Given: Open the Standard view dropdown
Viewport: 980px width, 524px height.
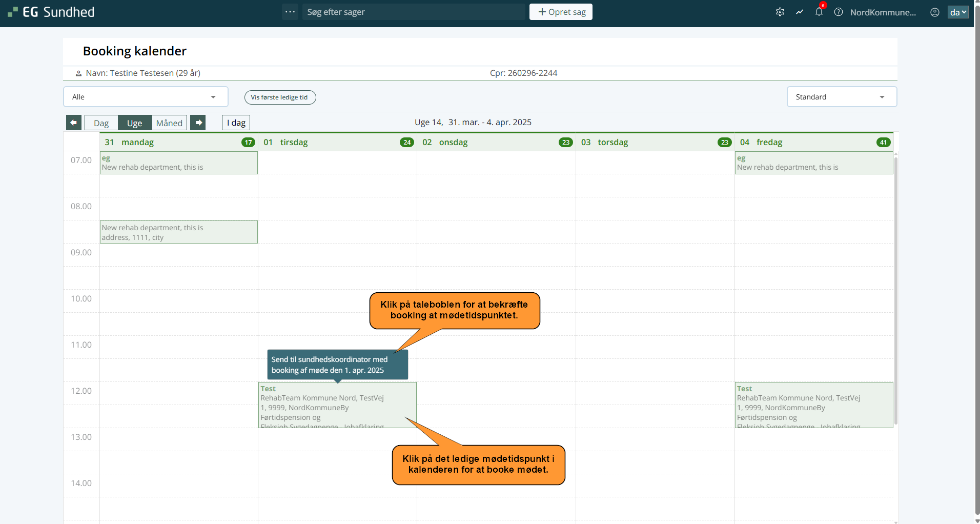Looking at the screenshot, I should [841, 97].
